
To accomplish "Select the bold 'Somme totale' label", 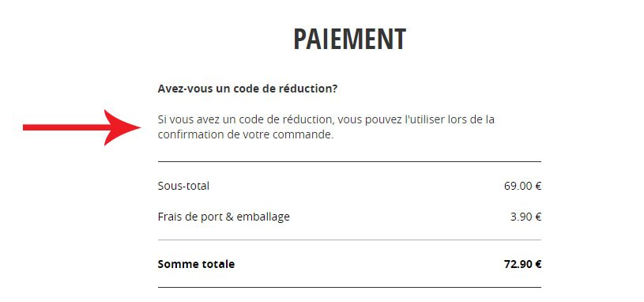I will (196, 264).
